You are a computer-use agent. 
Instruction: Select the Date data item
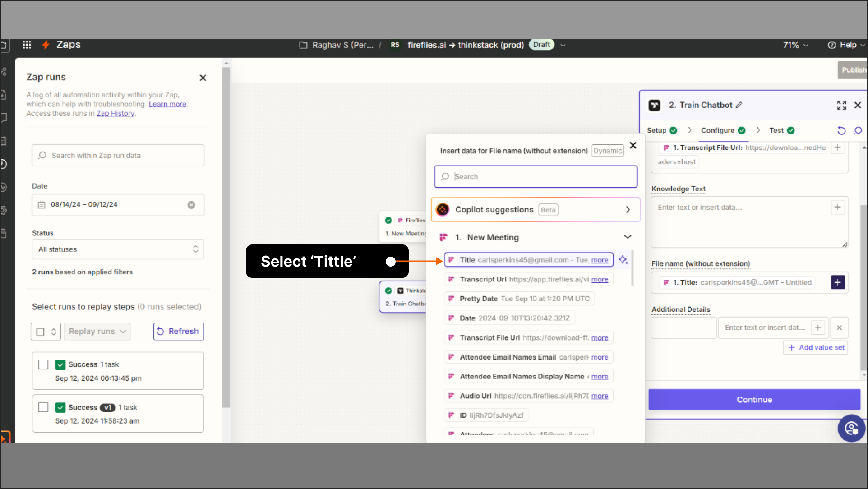pyautogui.click(x=509, y=318)
